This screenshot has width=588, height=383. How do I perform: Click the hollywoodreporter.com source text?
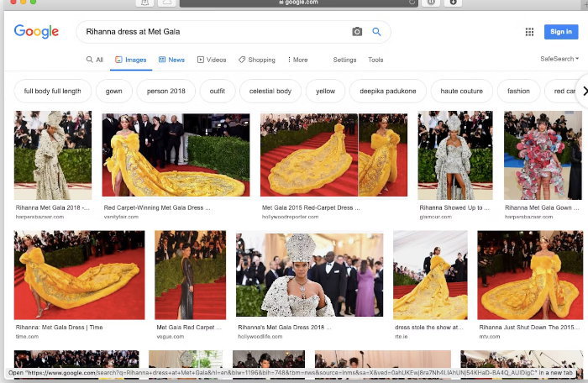pos(291,217)
